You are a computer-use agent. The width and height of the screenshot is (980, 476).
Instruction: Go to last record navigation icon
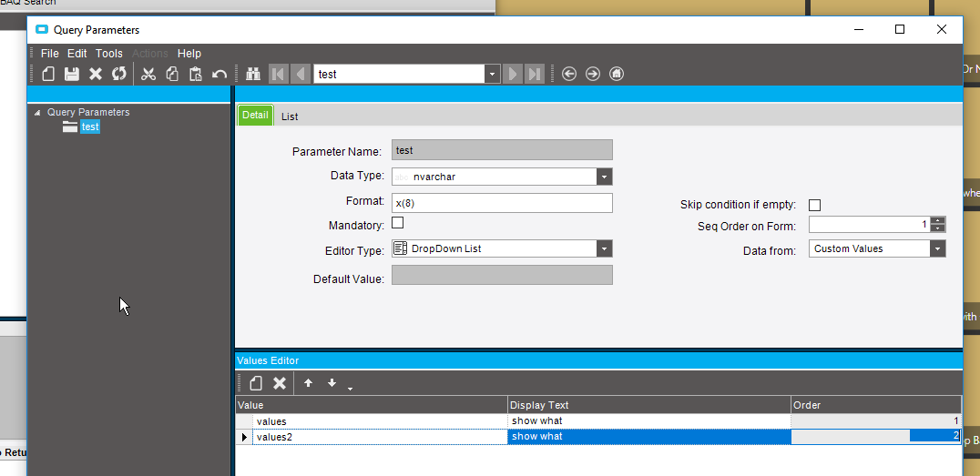click(x=535, y=74)
